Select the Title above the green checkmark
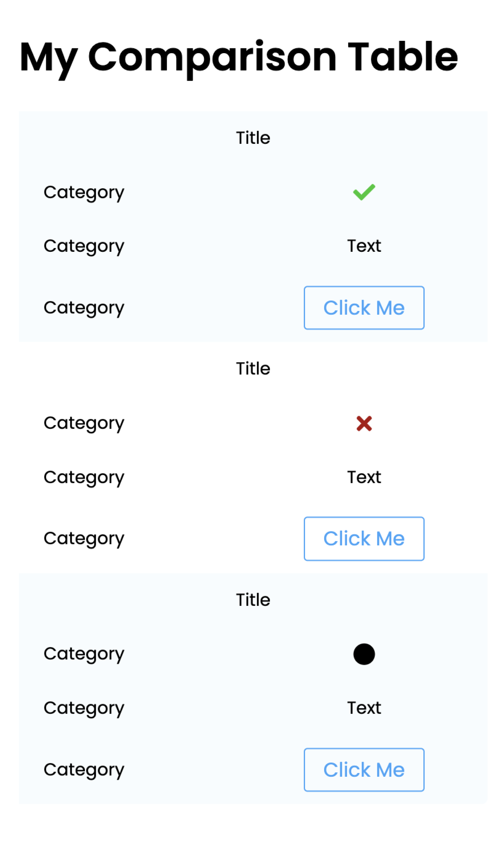This screenshot has width=504, height=860. coord(253,138)
